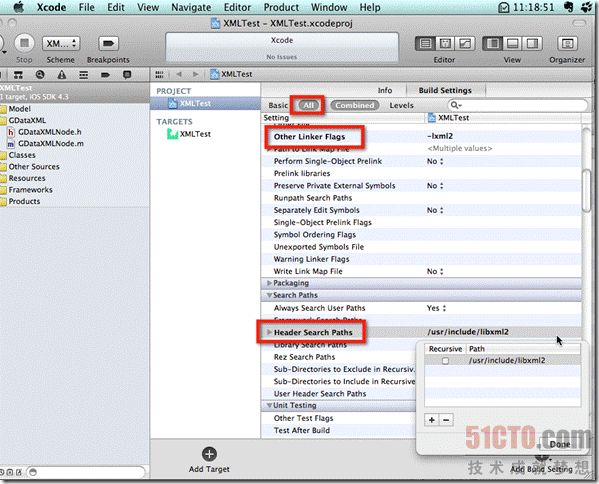Click the Stop toolbar button
The image size is (599, 484).
pos(24,43)
